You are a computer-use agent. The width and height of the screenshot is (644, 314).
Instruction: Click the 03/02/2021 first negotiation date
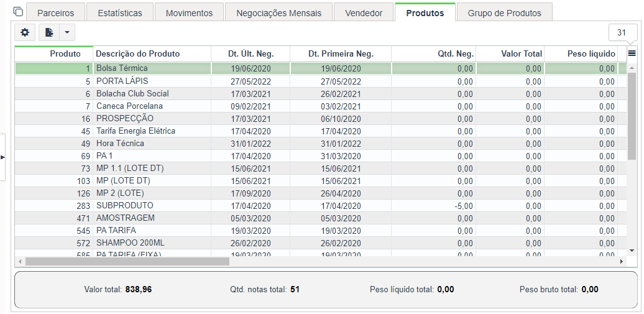coord(341,106)
